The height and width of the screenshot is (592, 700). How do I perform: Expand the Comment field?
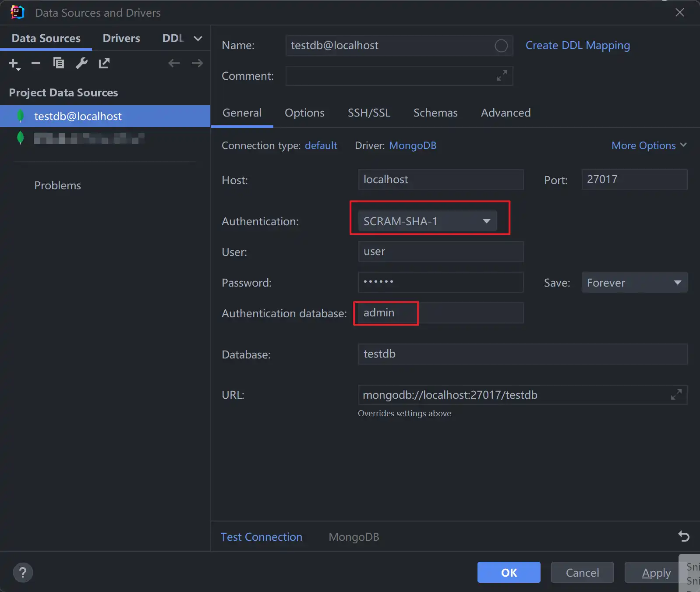tap(502, 76)
